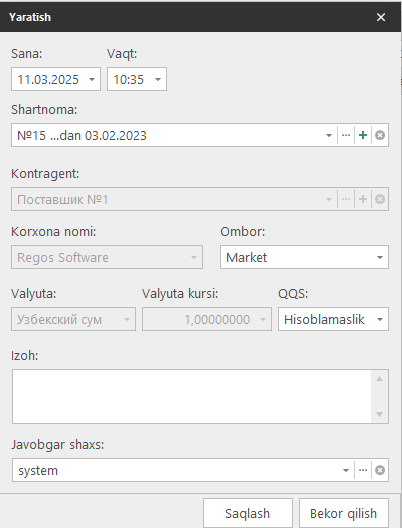Click the Kontragent clear X icon
The width and height of the screenshot is (402, 528).
(380, 199)
